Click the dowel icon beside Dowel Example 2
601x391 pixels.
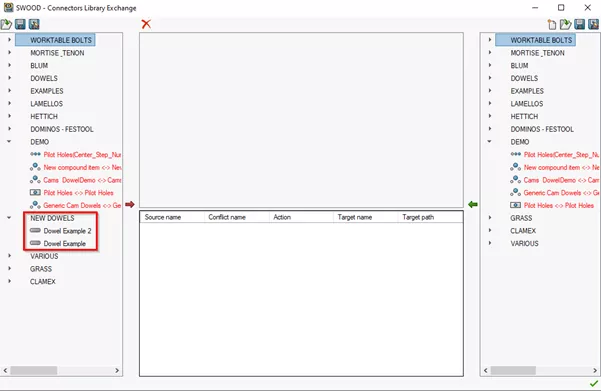pyautogui.click(x=35, y=230)
